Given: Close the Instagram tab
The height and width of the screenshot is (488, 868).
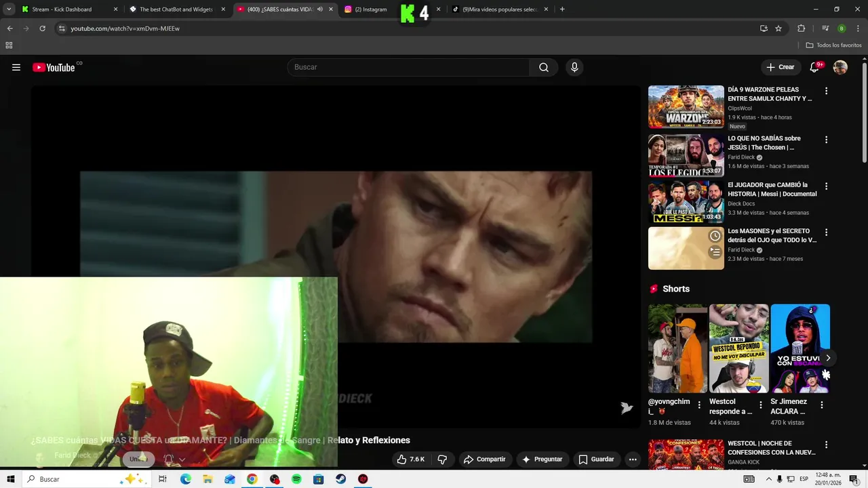Looking at the screenshot, I should [438, 9].
